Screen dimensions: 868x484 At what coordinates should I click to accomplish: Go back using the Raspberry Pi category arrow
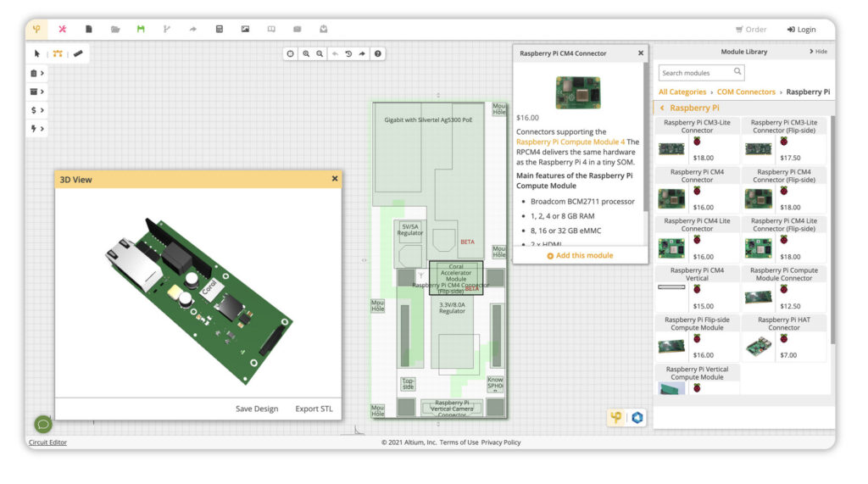pyautogui.click(x=662, y=108)
